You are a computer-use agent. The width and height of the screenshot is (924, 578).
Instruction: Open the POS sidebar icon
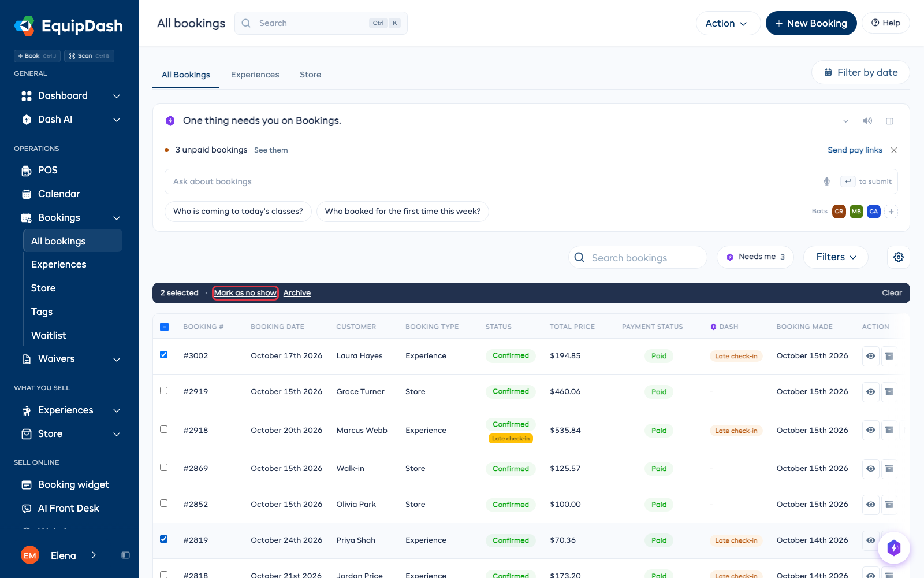point(27,171)
